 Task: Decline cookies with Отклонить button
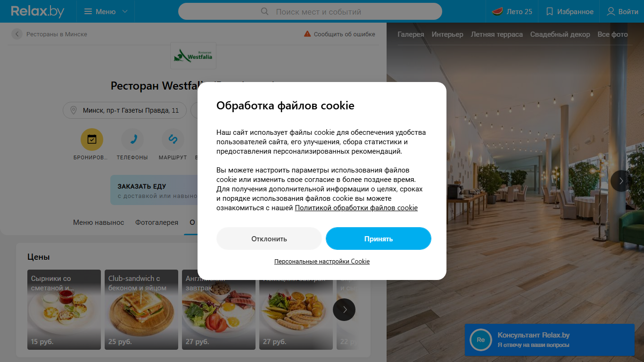(x=269, y=239)
